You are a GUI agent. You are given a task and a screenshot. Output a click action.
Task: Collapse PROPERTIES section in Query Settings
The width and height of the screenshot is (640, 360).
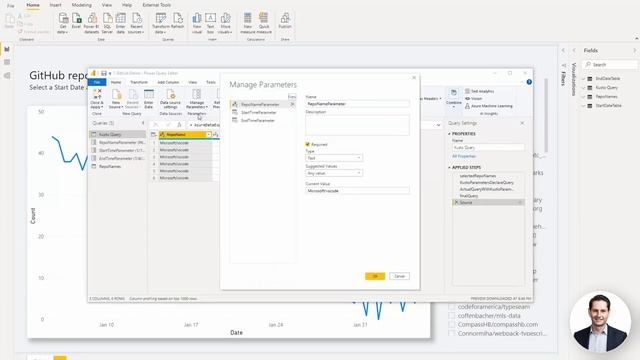coord(449,134)
